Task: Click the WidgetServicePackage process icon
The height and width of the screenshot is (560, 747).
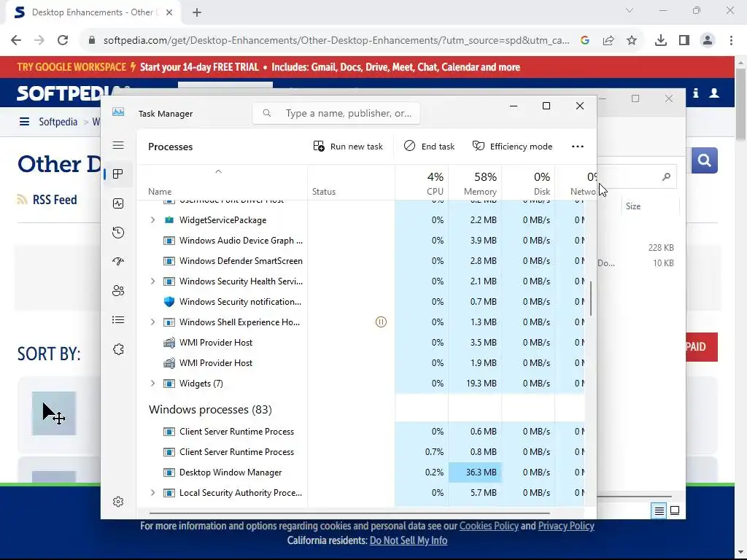Action: click(x=169, y=220)
